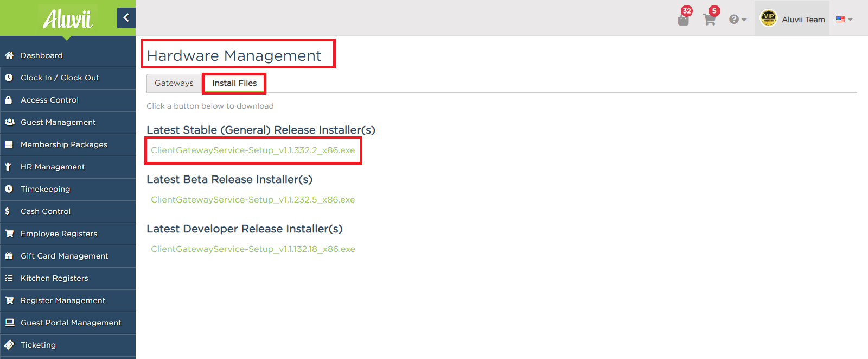Download the developer release v1.1.132.18 installer
868x359 pixels.
click(x=253, y=249)
